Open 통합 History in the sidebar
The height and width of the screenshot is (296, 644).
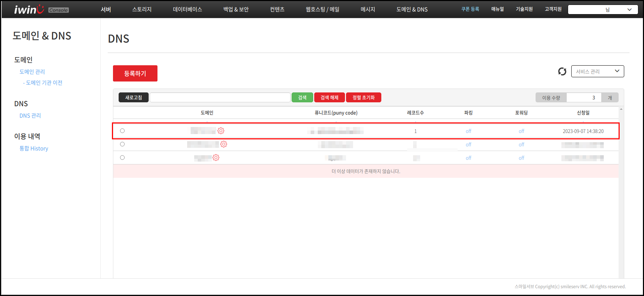34,149
